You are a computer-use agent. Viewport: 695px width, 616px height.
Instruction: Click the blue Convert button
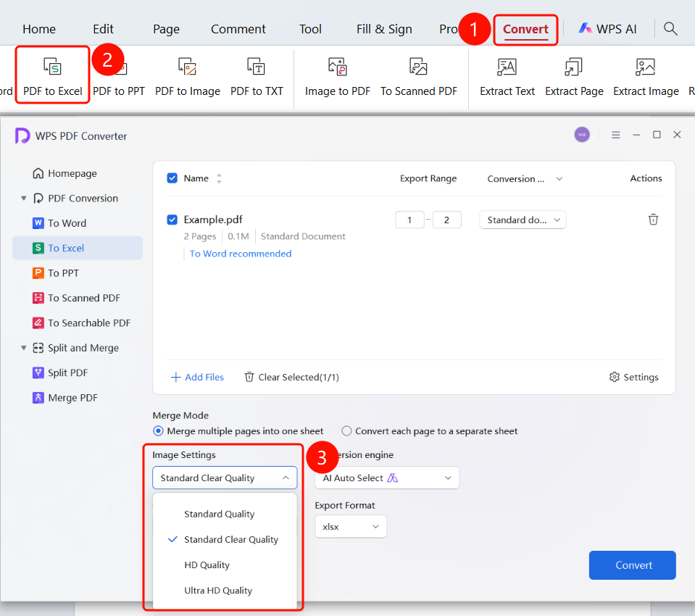click(x=632, y=565)
